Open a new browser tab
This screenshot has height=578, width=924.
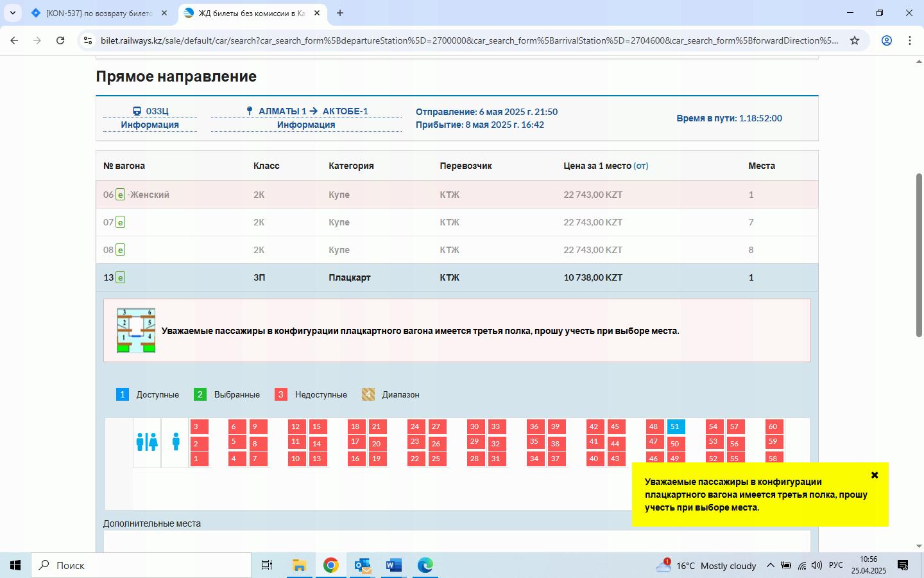tap(340, 13)
